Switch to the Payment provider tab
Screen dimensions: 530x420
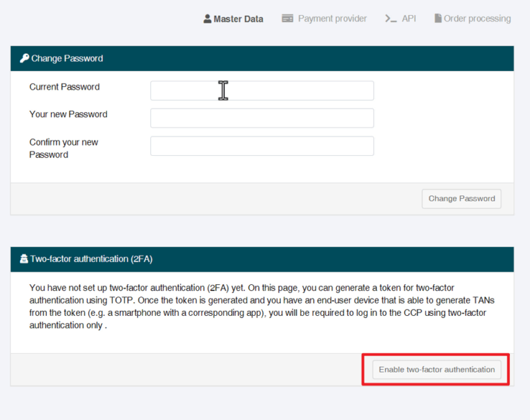point(332,19)
